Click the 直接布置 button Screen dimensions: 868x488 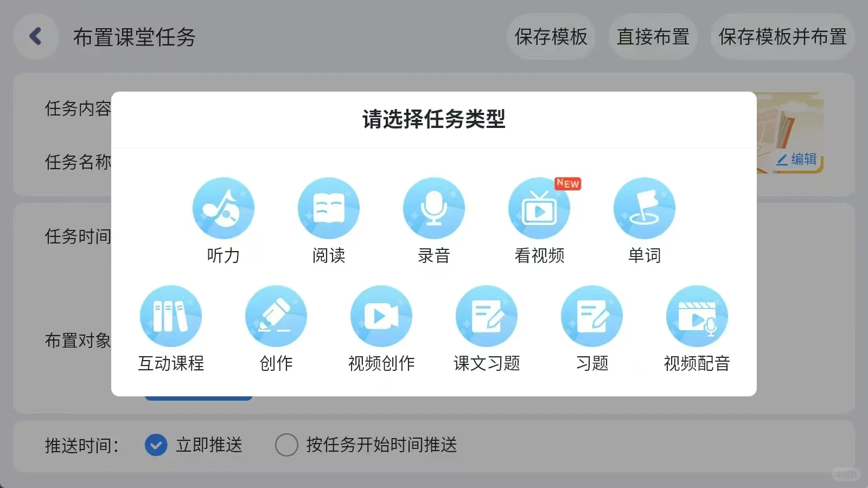653,37
